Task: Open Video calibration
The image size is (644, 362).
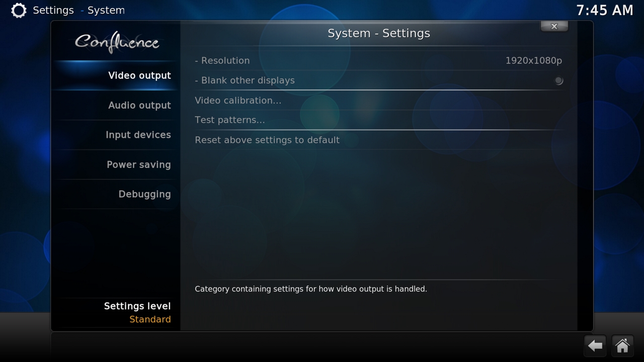Action: pos(378,100)
